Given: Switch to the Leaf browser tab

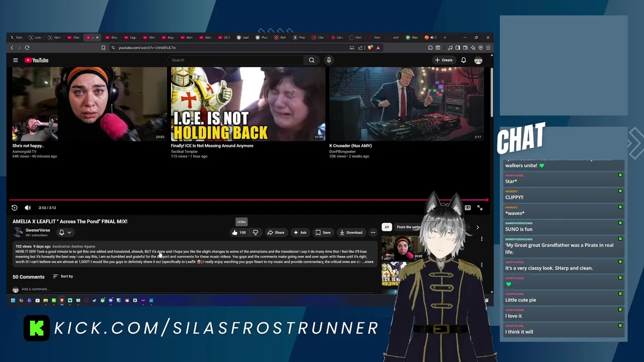Looking at the screenshot, I should tap(243, 37).
